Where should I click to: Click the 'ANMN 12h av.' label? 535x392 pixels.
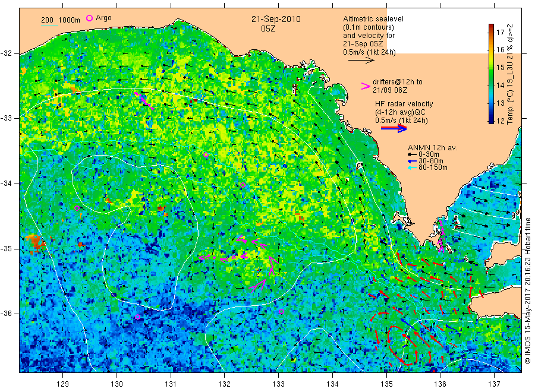point(433,148)
